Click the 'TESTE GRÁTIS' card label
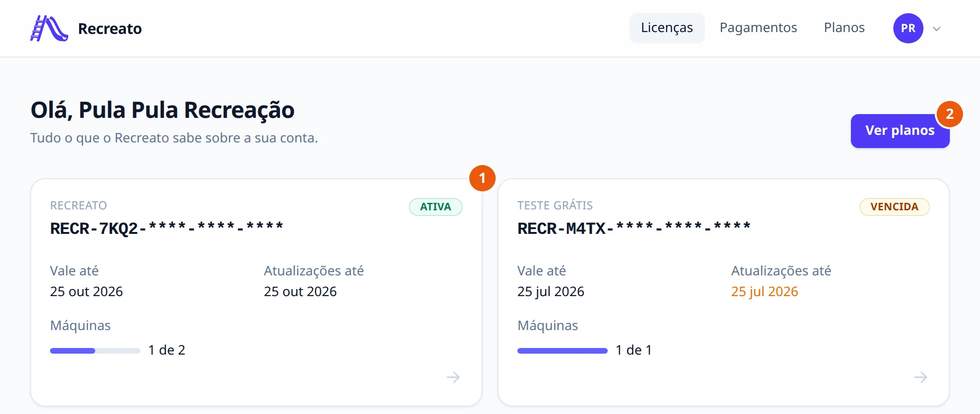980x414 pixels. pos(555,206)
